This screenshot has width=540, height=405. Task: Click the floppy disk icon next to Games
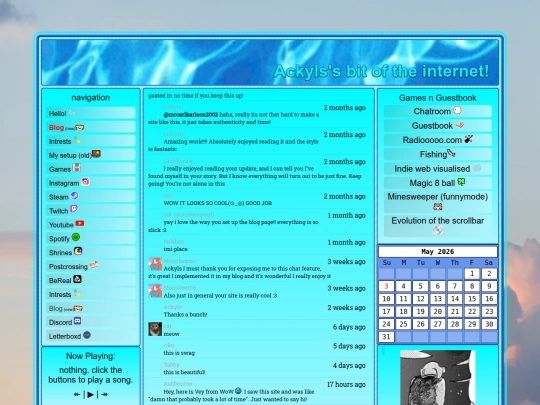point(77,168)
